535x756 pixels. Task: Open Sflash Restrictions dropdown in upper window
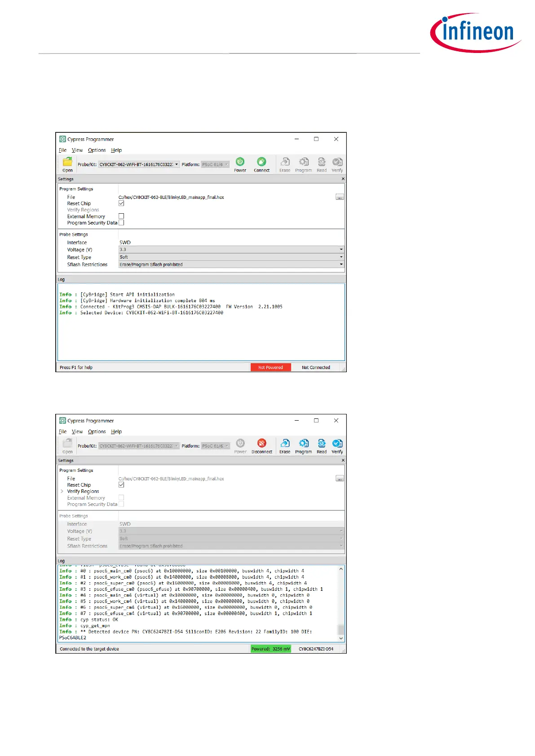tap(231, 264)
